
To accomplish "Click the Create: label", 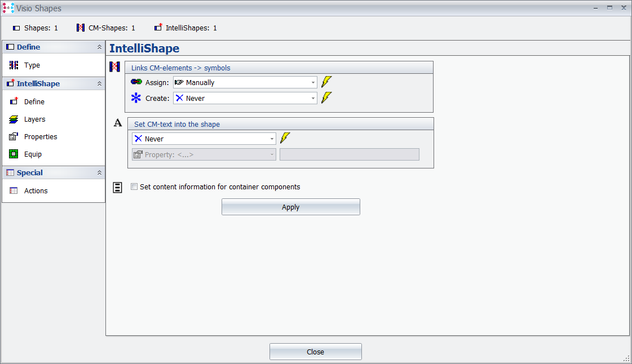I will 157,98.
